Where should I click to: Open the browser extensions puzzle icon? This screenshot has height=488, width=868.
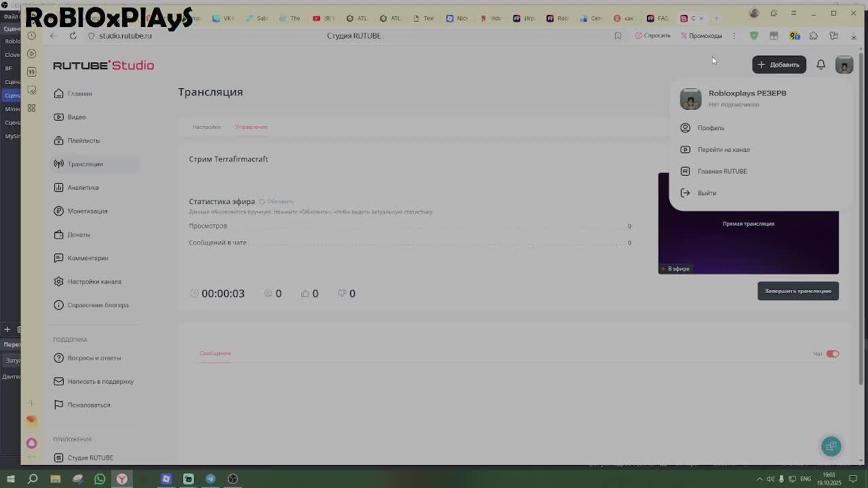[x=814, y=36]
